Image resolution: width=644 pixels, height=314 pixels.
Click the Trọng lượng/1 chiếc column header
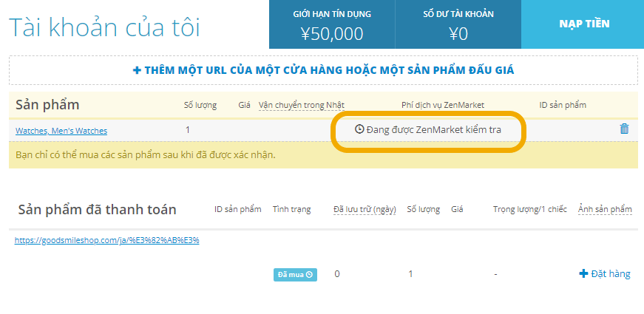coord(530,209)
